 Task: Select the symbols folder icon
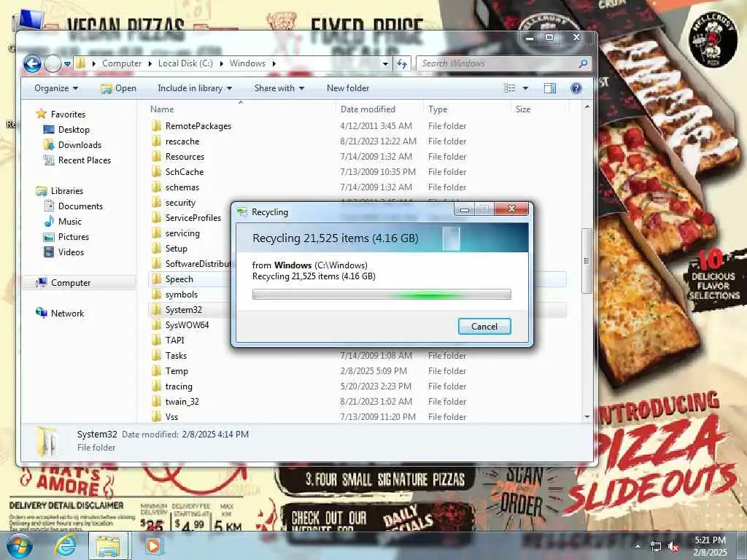tap(156, 295)
